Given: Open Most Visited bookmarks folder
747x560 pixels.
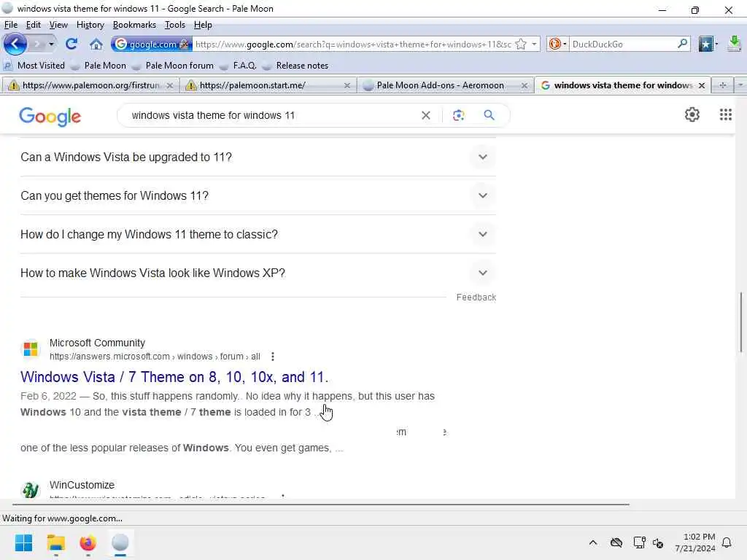Looking at the screenshot, I should pos(34,66).
